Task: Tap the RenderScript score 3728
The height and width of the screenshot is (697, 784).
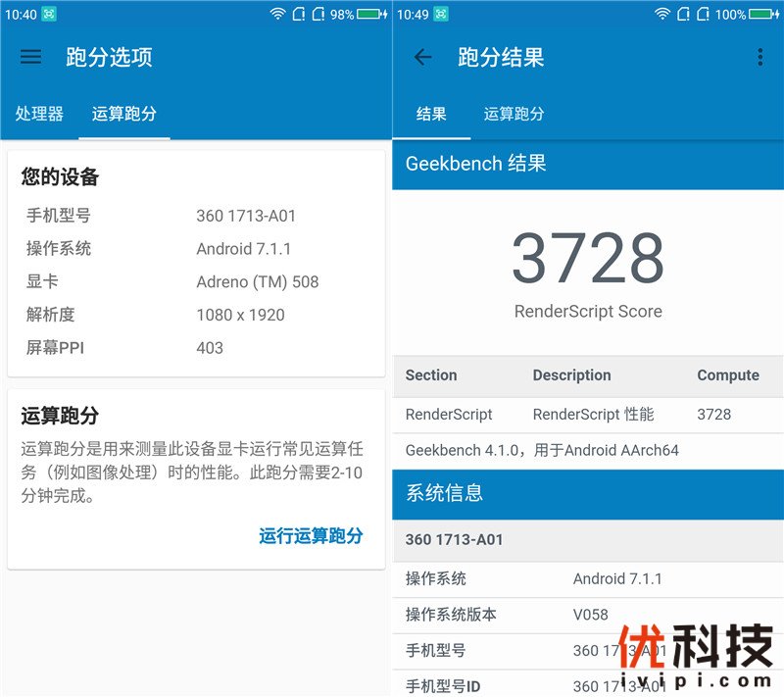Action: pyautogui.click(x=587, y=258)
